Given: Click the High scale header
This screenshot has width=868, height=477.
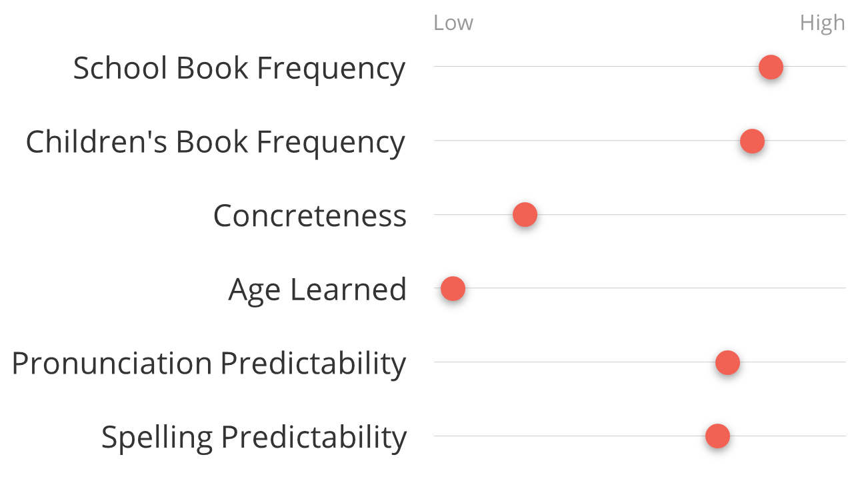Looking at the screenshot, I should coord(823,23).
